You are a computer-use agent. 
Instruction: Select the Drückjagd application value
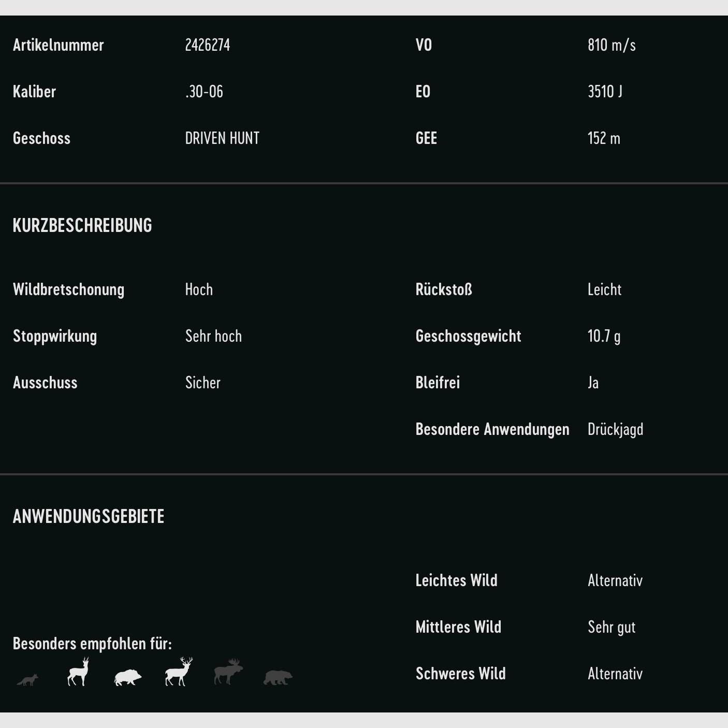[x=615, y=429]
